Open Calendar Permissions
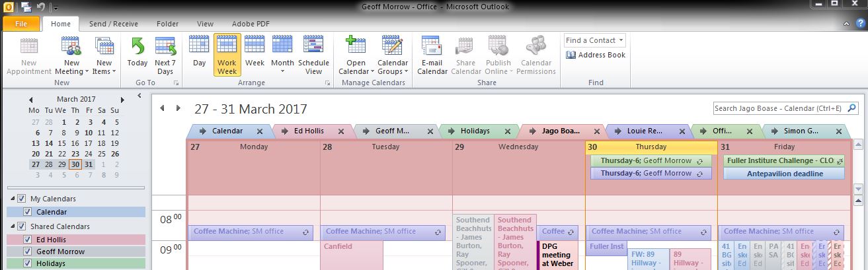Image resolution: width=868 pixels, height=270 pixels. [x=536, y=56]
